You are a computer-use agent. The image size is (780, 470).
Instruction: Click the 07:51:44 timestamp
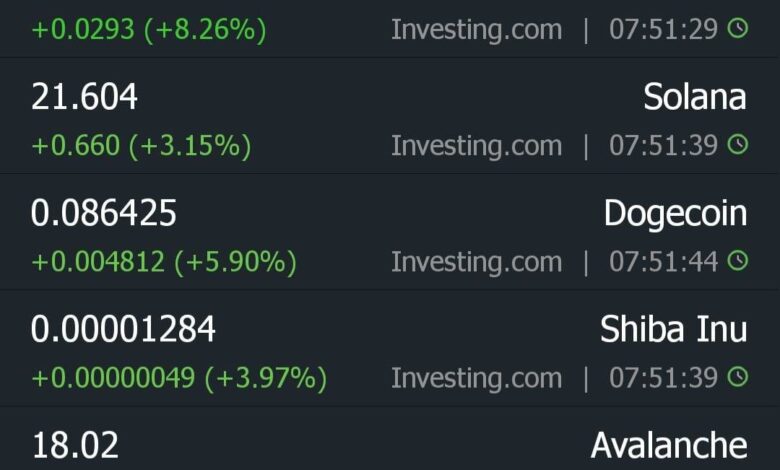tap(663, 262)
